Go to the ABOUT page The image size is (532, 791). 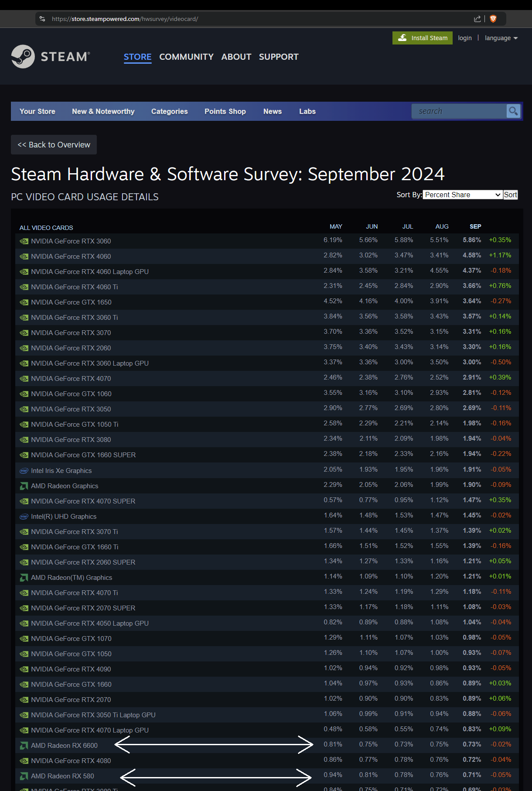coord(236,57)
